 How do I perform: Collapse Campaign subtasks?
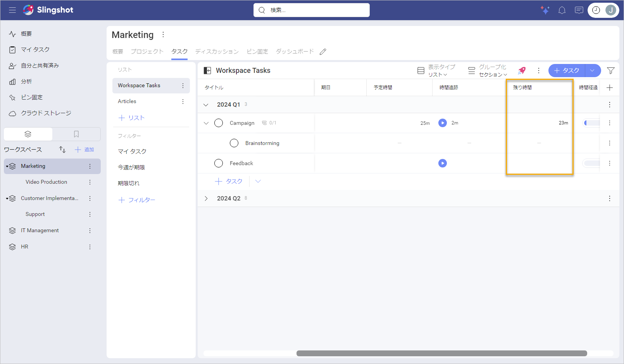206,123
